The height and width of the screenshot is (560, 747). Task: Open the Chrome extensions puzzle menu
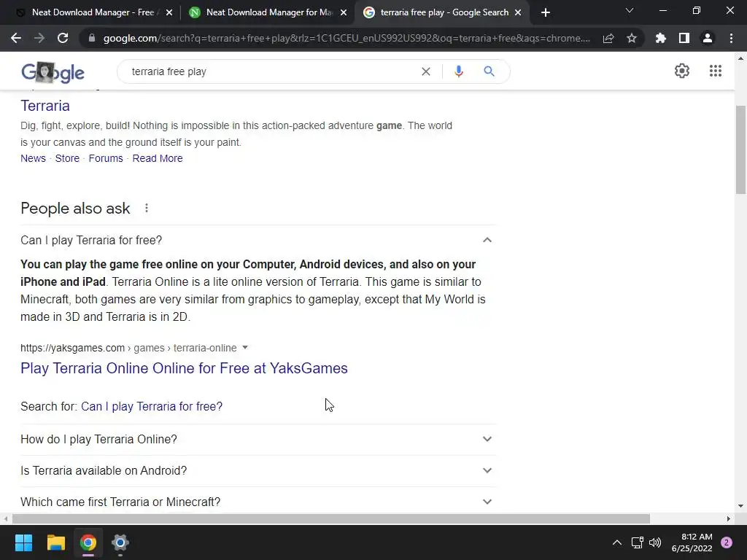661,38
